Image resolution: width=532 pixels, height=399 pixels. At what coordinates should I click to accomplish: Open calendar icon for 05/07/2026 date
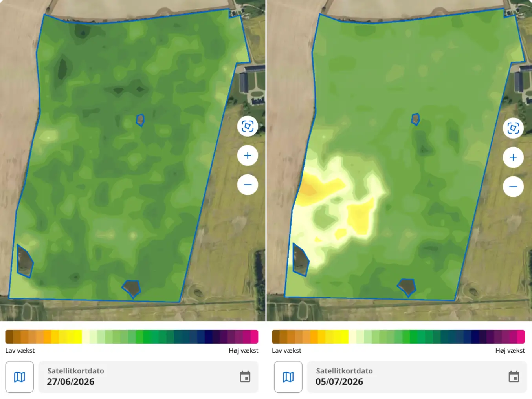click(x=514, y=377)
